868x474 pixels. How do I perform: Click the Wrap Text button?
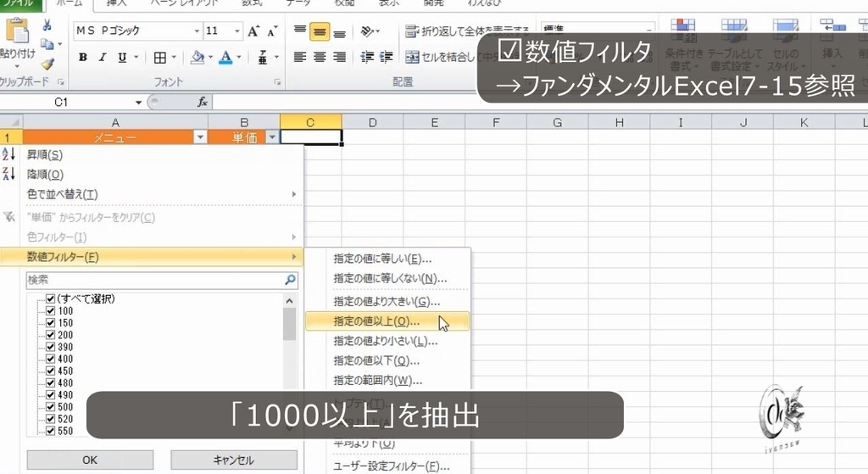point(467,31)
